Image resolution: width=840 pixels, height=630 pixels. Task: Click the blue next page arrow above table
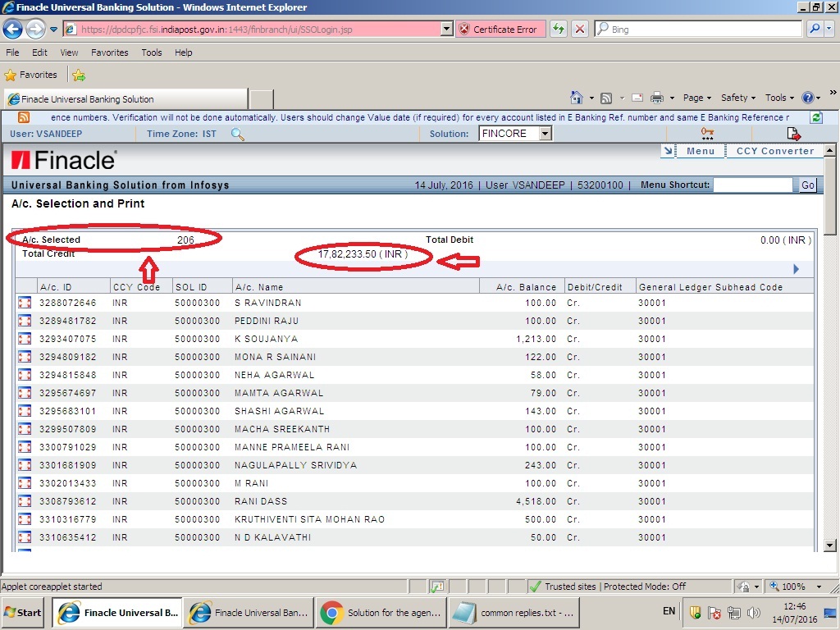796,269
